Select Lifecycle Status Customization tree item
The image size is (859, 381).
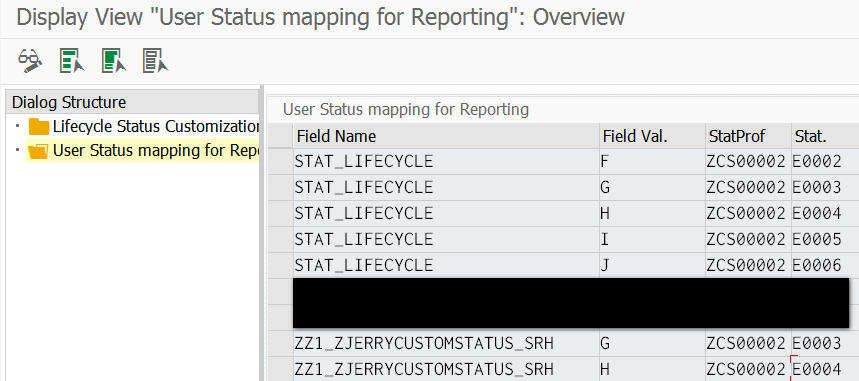(x=156, y=127)
